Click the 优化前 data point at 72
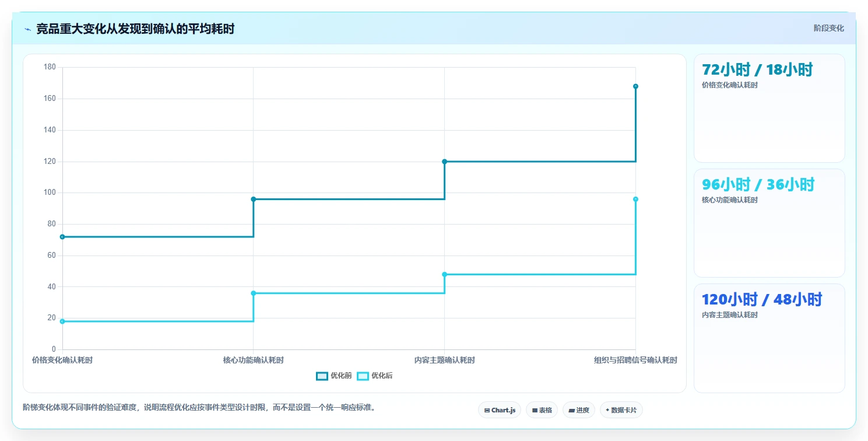Viewport: 868px width, 441px height. click(x=62, y=237)
